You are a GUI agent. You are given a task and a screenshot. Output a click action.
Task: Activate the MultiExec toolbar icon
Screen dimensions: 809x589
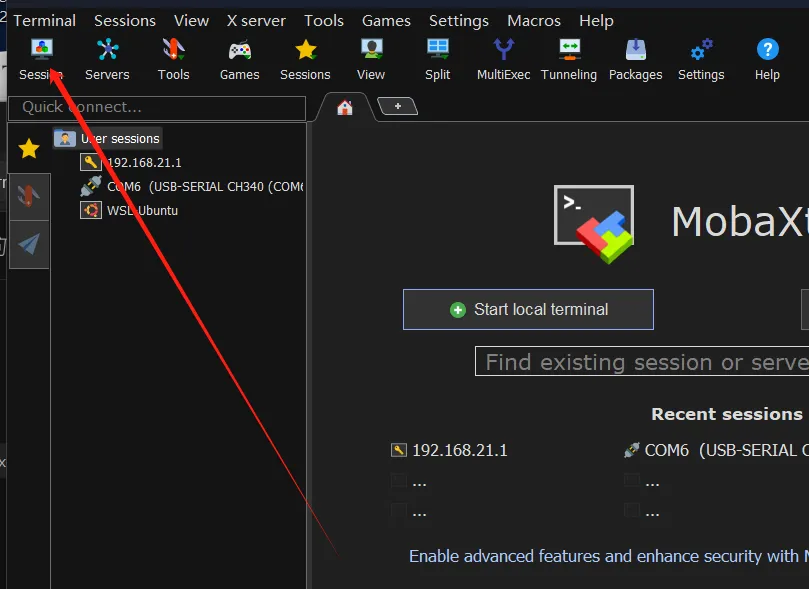click(x=504, y=59)
